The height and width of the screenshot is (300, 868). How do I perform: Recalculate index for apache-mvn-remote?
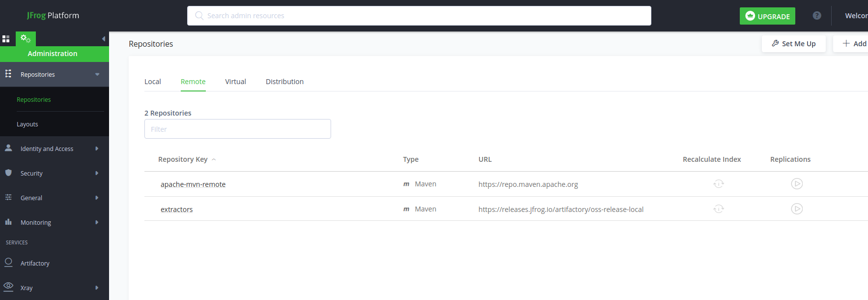(x=719, y=184)
